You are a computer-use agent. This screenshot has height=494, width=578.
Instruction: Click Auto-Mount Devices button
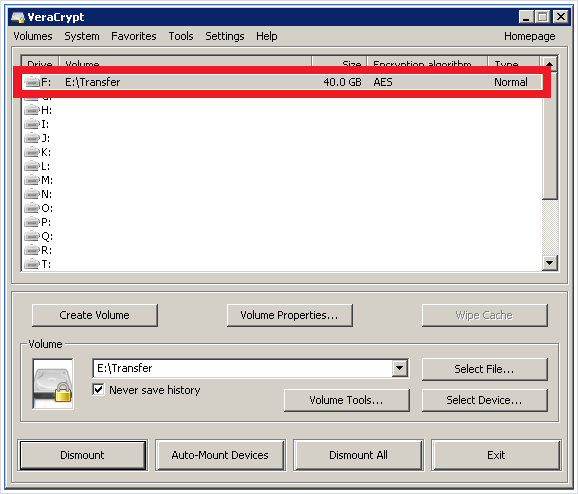click(220, 455)
